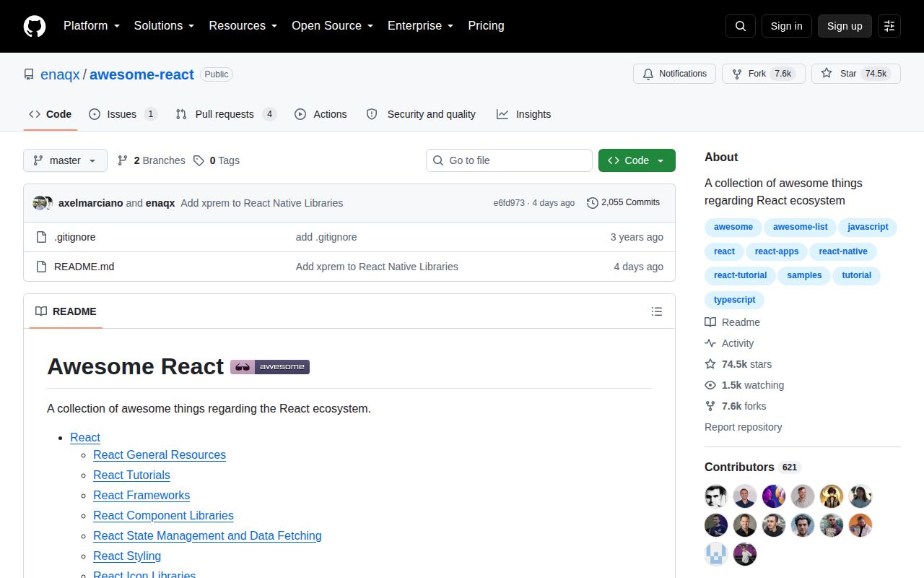Click the Pricing link
This screenshot has width=924, height=578.
pyautogui.click(x=486, y=26)
